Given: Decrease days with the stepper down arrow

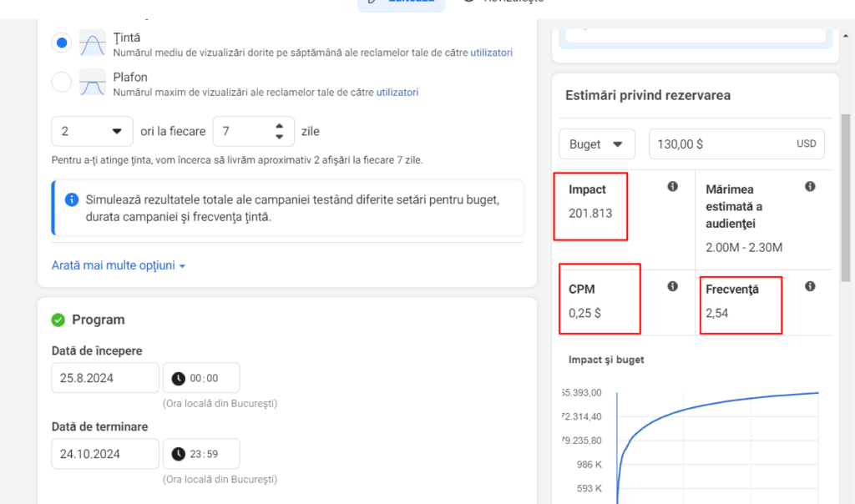Looking at the screenshot, I should [279, 137].
